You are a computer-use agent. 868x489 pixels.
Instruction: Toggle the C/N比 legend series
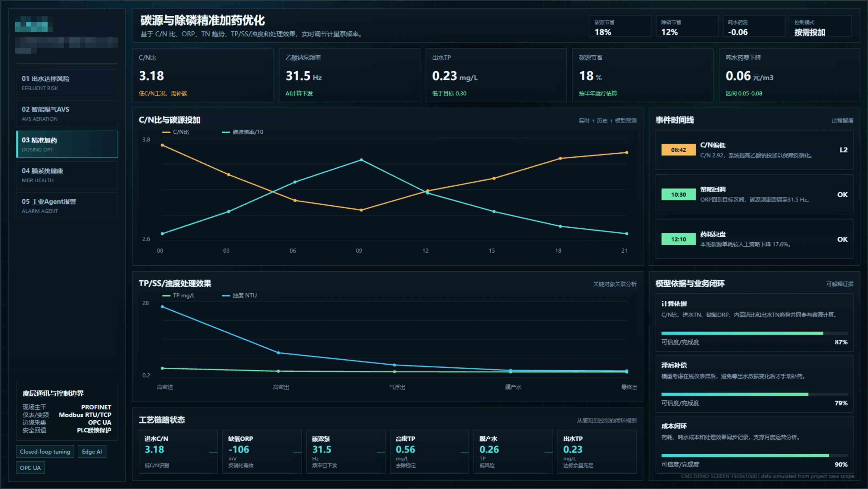(x=176, y=132)
